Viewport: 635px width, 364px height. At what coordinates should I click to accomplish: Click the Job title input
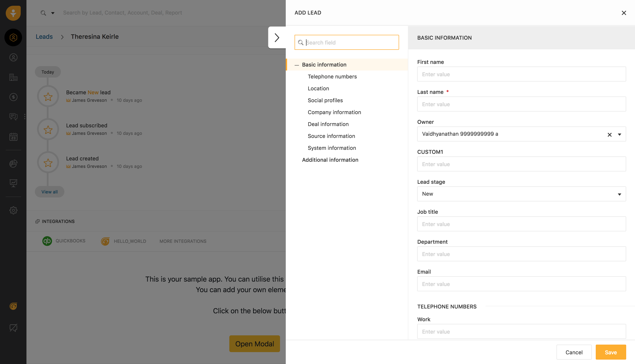521,224
